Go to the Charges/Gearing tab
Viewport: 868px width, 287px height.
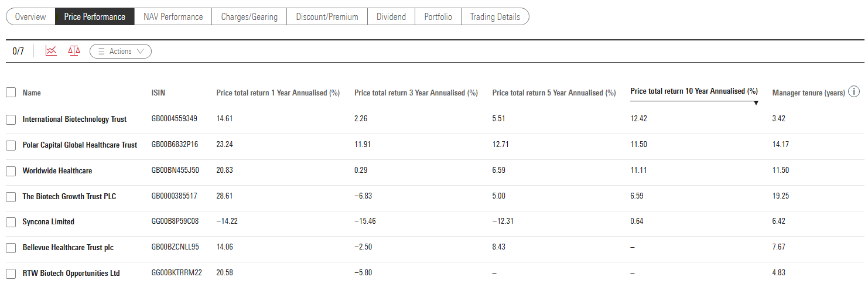click(x=249, y=17)
